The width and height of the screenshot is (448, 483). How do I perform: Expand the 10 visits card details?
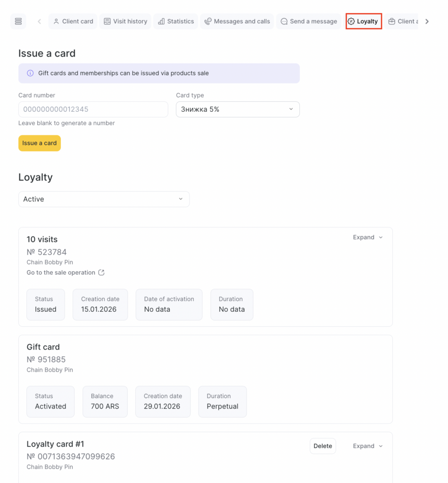click(x=368, y=237)
